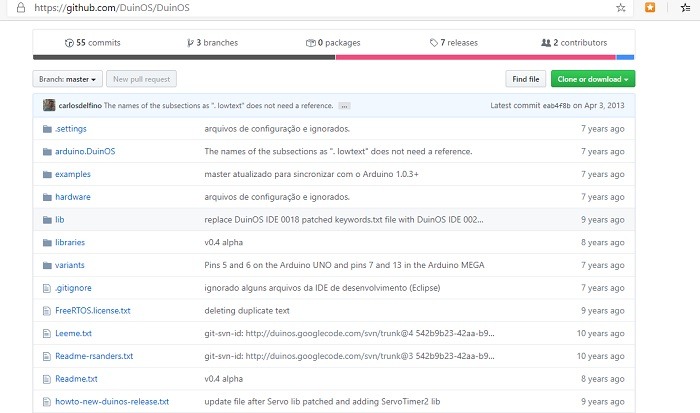Image resolution: width=700 pixels, height=413 pixels.
Task: Click folder icon beside libraries
Action: point(47,243)
